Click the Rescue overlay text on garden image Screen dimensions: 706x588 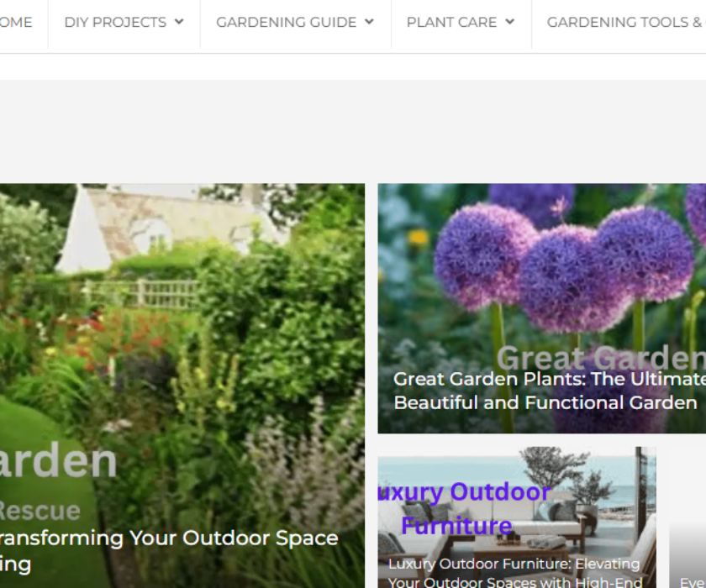[40, 511]
